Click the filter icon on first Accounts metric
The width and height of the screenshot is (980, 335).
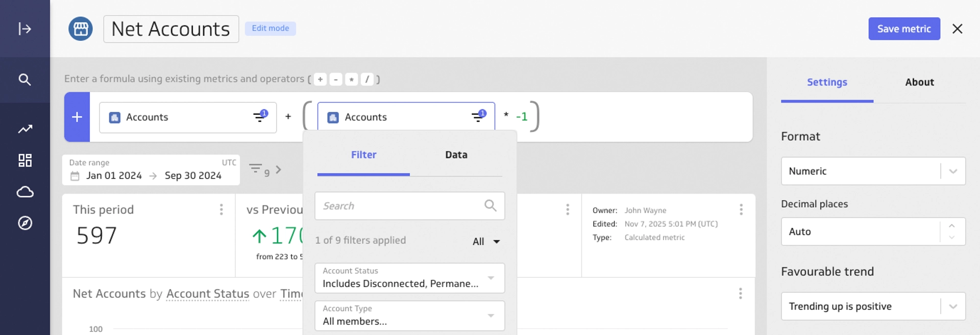(x=260, y=117)
